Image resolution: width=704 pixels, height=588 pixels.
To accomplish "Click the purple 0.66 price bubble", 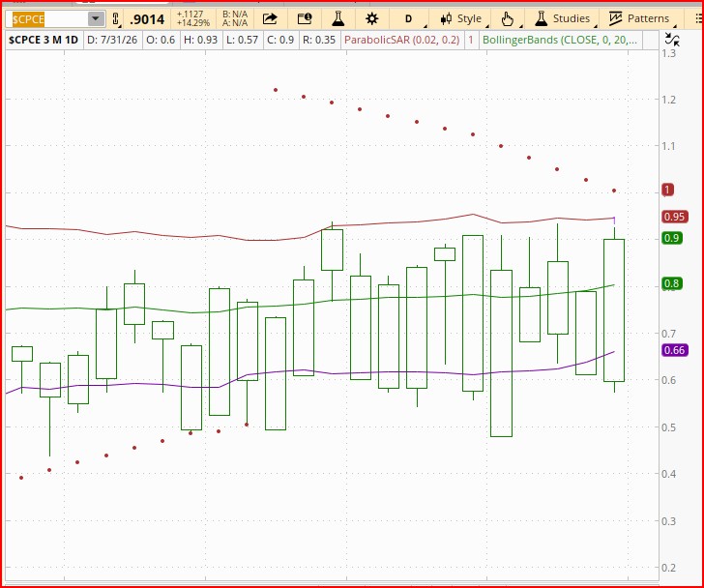I will (674, 350).
